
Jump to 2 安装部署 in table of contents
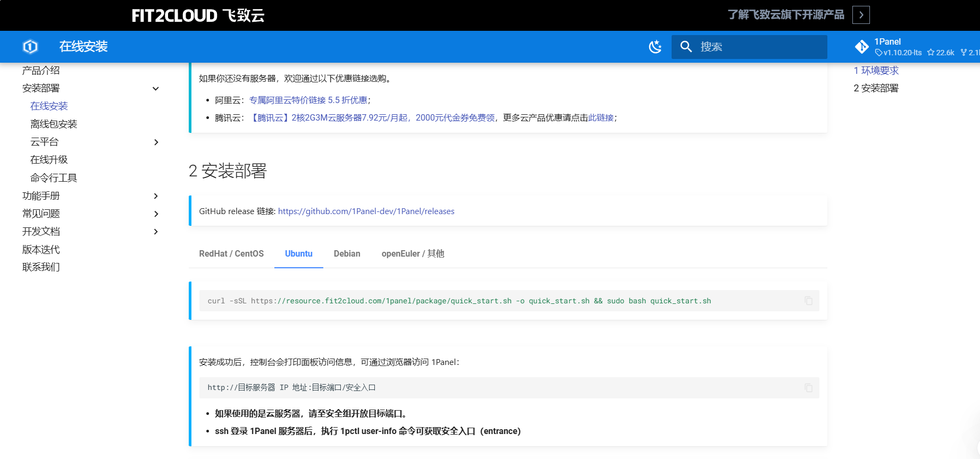876,88
